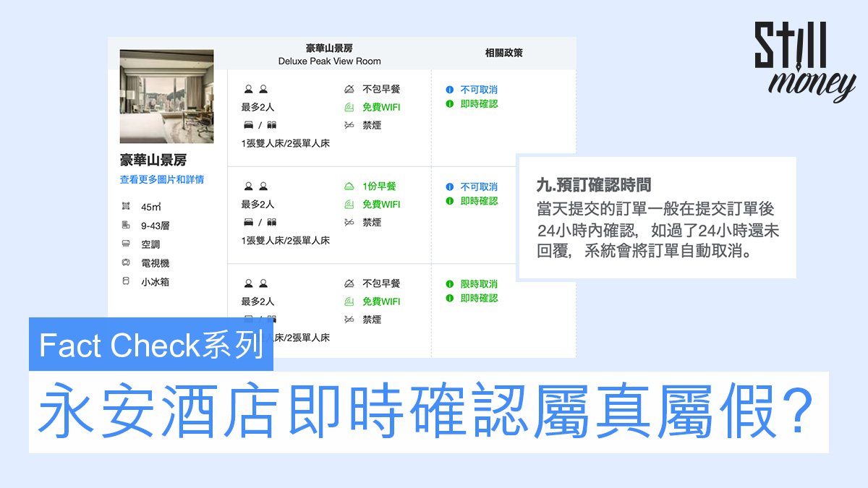This screenshot has width=868, height=488.
Task: Click the 1份早餐 meal text
Action: coord(379,186)
